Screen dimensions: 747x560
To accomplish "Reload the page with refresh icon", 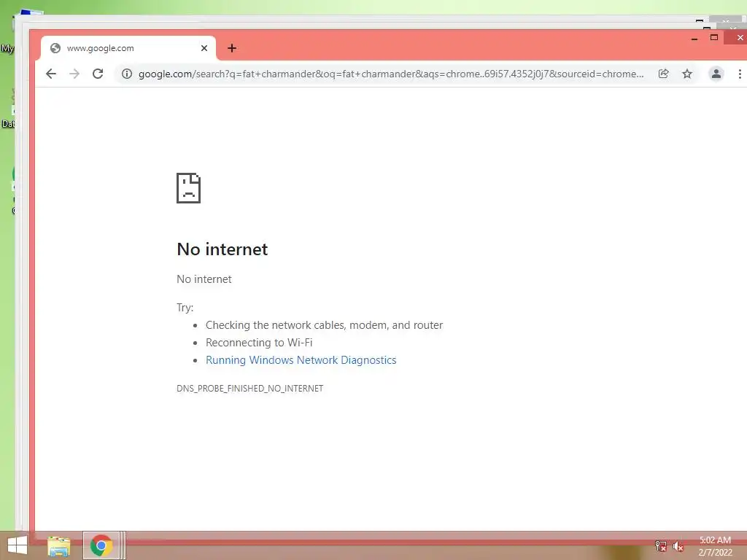I will tap(98, 74).
